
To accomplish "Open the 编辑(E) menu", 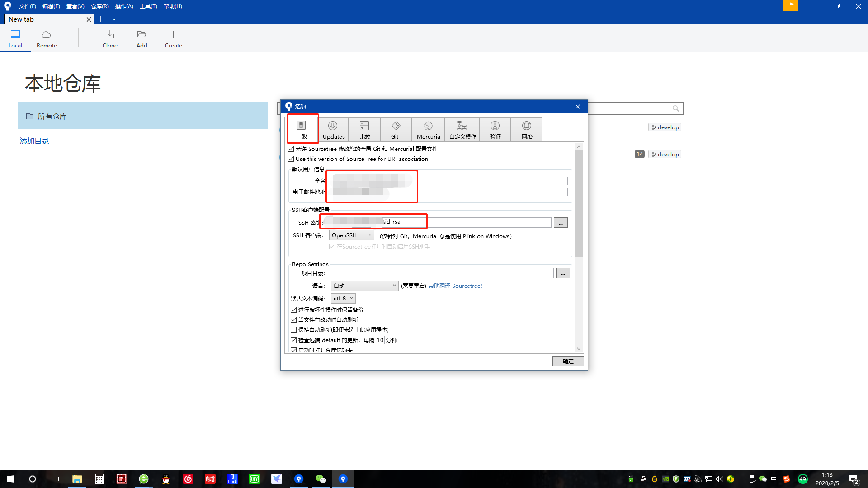I will tap(51, 6).
